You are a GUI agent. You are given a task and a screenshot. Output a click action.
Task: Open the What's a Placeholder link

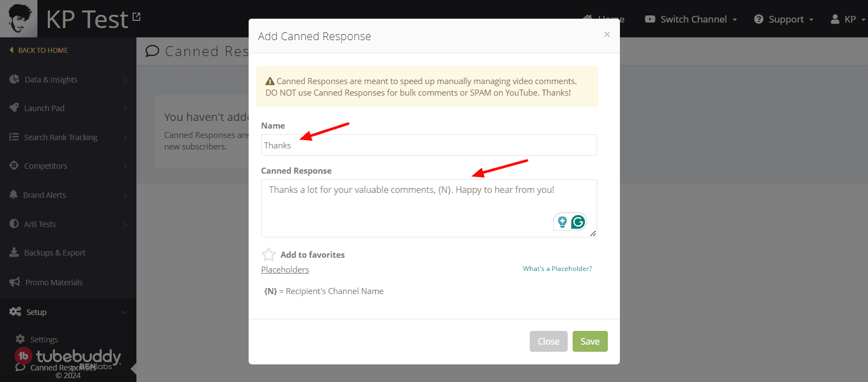(x=557, y=269)
